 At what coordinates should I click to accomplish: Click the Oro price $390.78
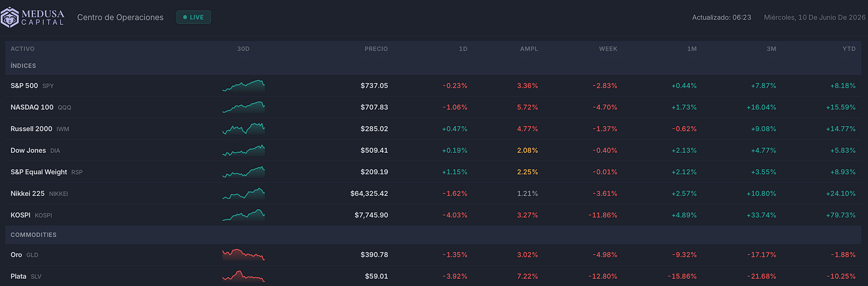374,254
